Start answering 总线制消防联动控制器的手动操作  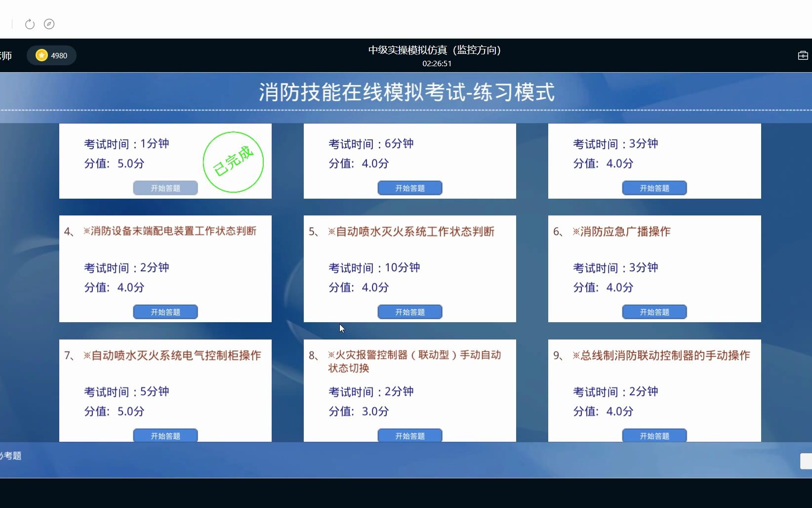[654, 435]
